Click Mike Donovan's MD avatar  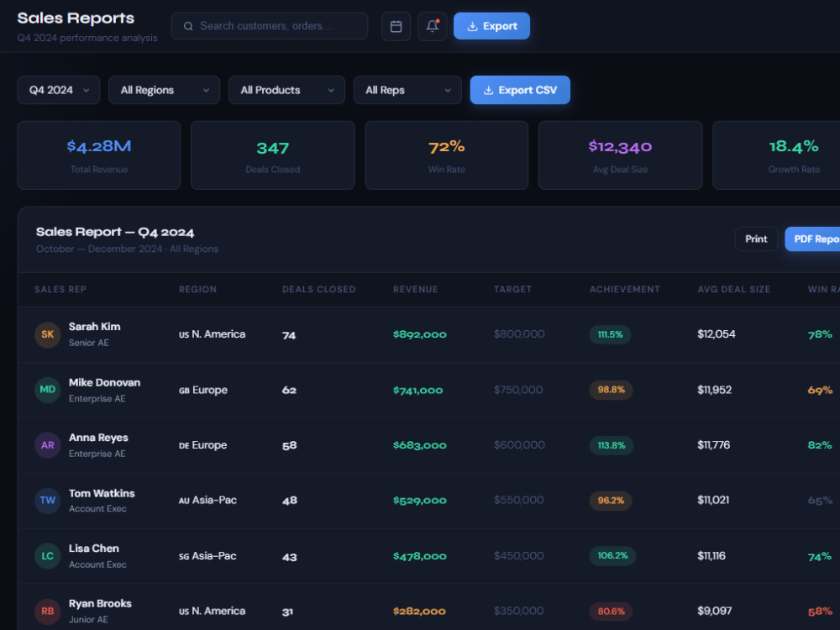(x=48, y=390)
